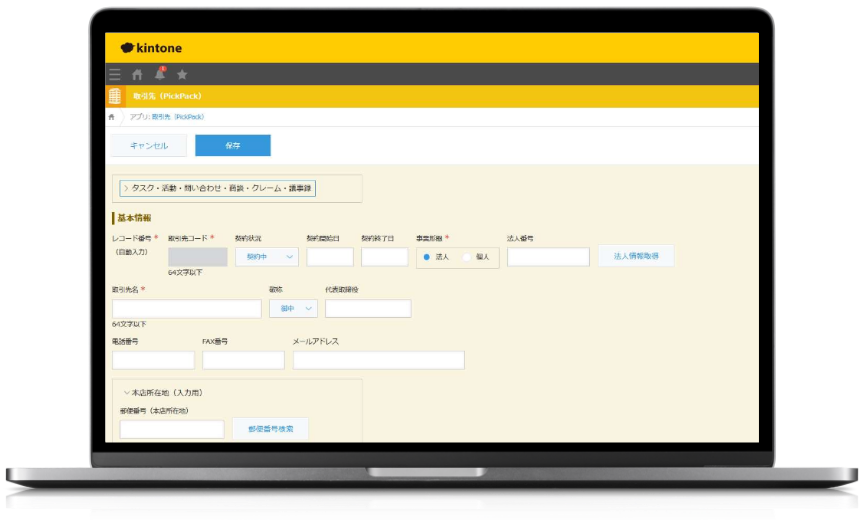Click the 事業形態 label

429,238
